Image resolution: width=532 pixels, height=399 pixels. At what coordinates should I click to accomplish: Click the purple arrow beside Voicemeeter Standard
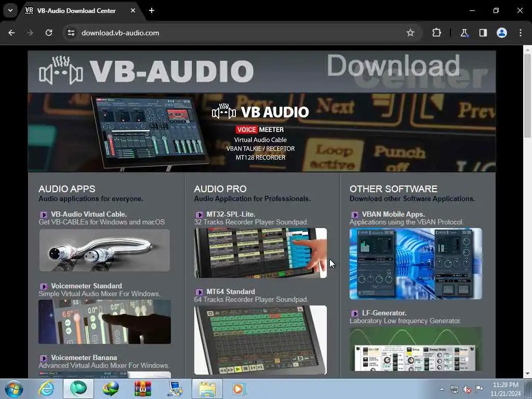(44, 286)
